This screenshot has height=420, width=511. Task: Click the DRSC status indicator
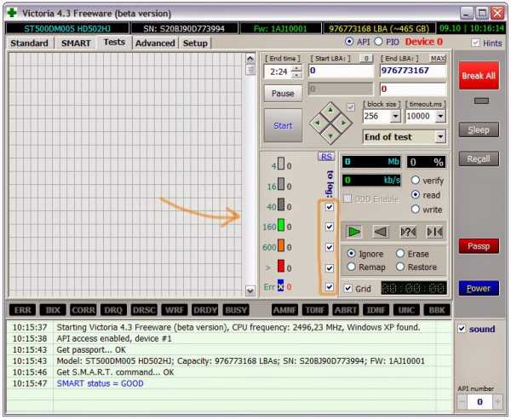144,310
